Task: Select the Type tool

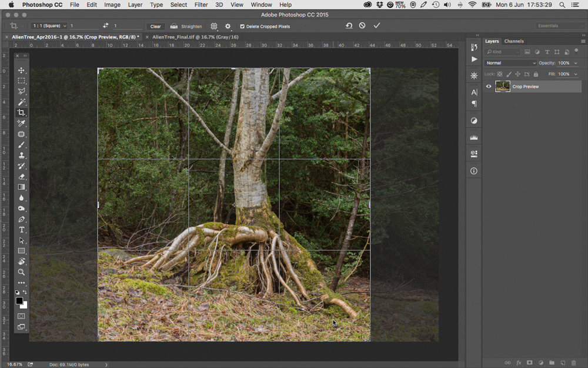Action: pos(22,230)
